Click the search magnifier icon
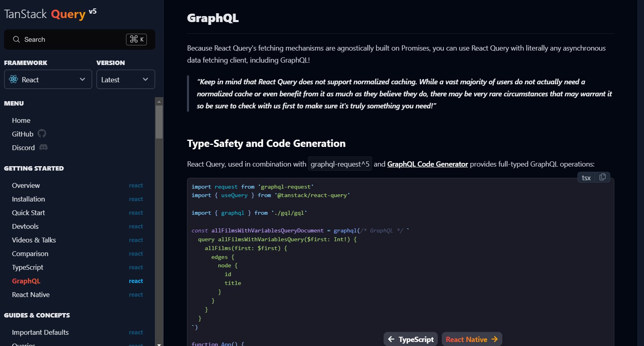Viewport: 644px width, 346px height. 16,39
